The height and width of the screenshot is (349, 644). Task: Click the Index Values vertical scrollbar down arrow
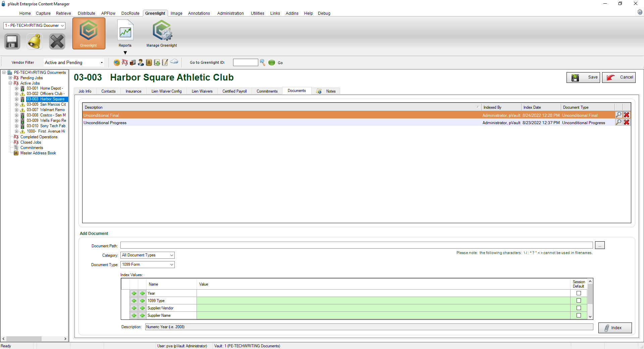coord(590,316)
